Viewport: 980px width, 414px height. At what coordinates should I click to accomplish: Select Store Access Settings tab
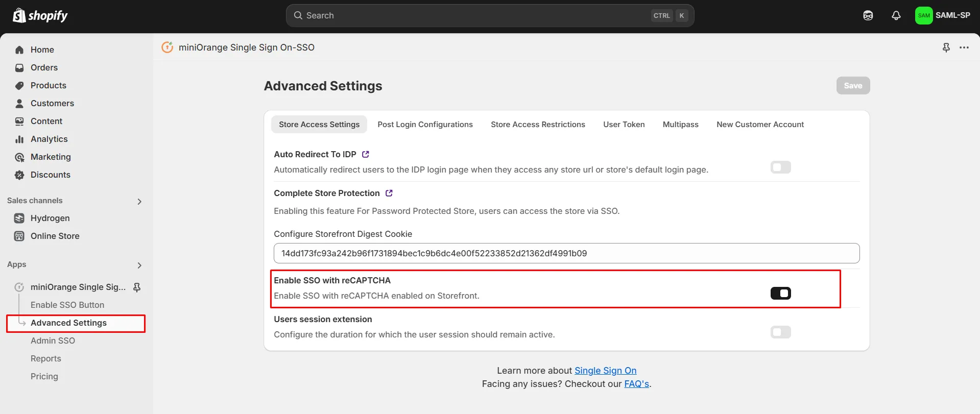tap(319, 125)
